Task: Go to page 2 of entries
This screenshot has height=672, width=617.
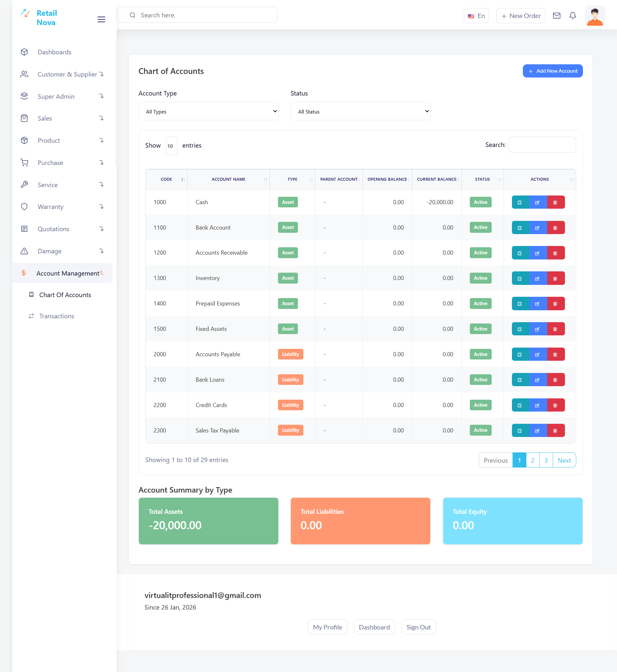Action: pos(532,460)
